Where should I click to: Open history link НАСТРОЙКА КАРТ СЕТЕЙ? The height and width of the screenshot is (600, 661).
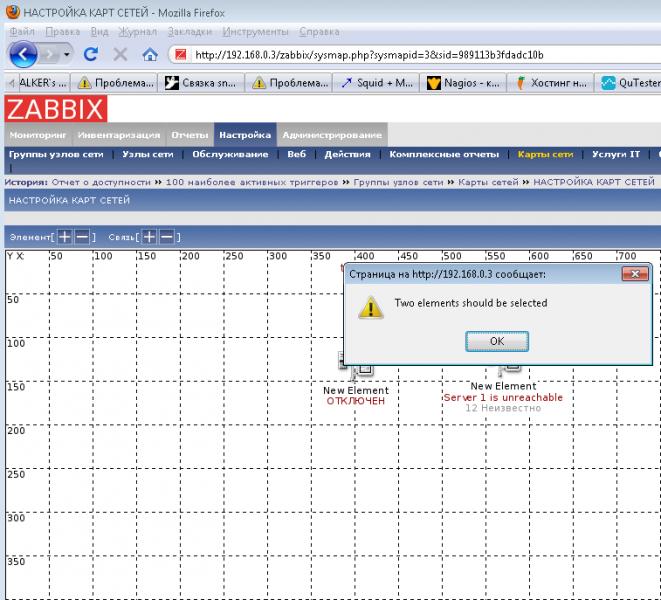pos(594,182)
